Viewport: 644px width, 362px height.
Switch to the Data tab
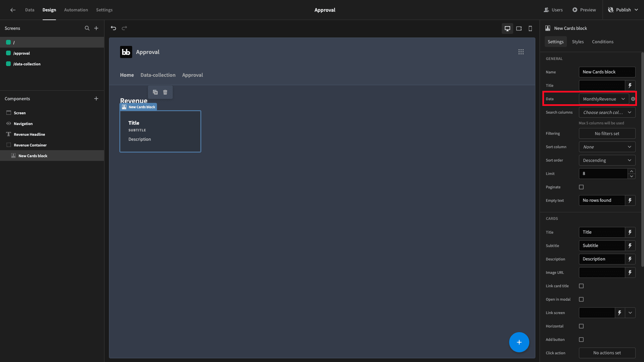30,10
